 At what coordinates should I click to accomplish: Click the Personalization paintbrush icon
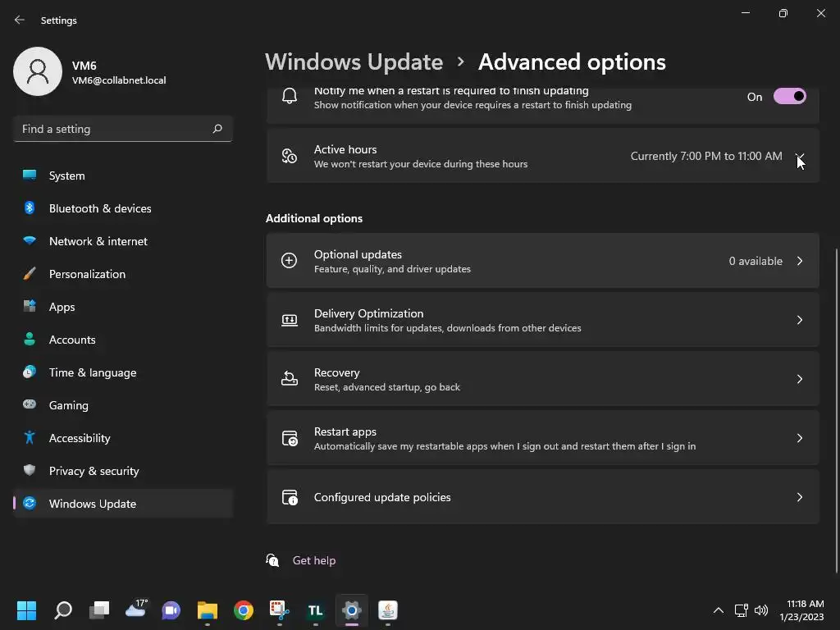pos(30,274)
